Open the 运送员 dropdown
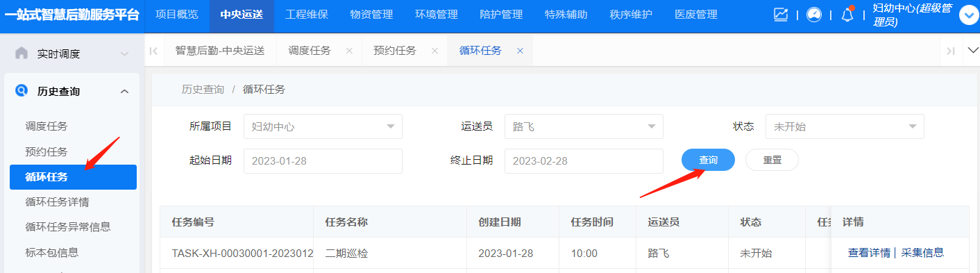The height and width of the screenshot is (273, 980). [584, 126]
